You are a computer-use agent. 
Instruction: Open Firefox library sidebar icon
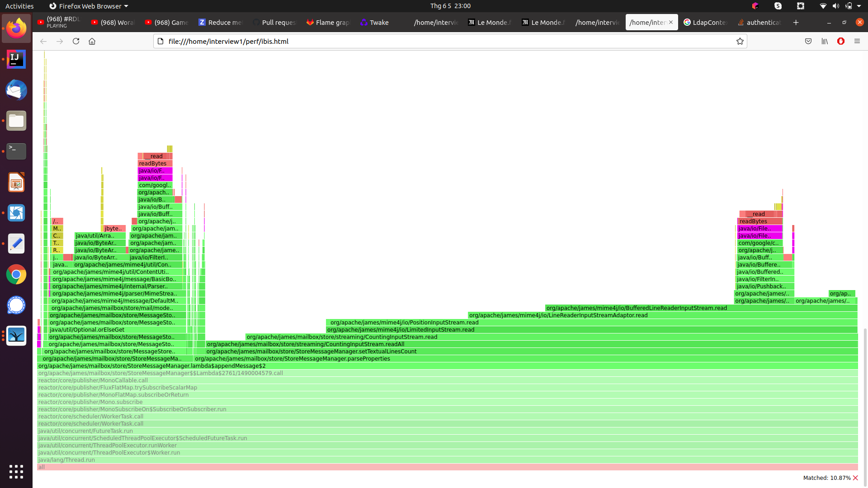(x=825, y=41)
